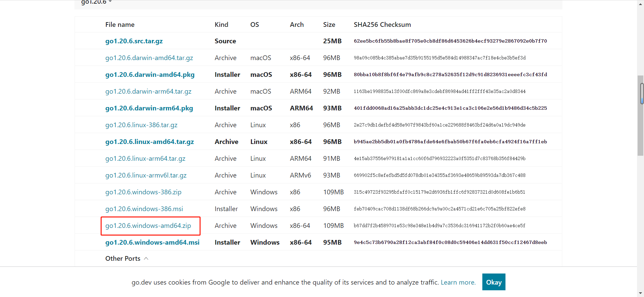Download go1.20.6.windows-386.zip archive
Viewport: 644px width, 297px height.
click(143, 192)
